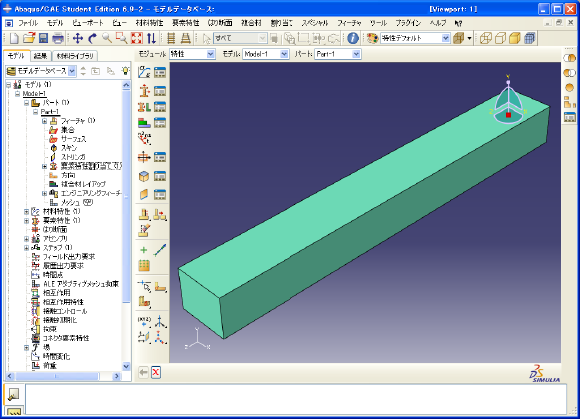This screenshot has height=419, width=580.
Task: Click the Assign Section tool icon
Action: [144, 107]
